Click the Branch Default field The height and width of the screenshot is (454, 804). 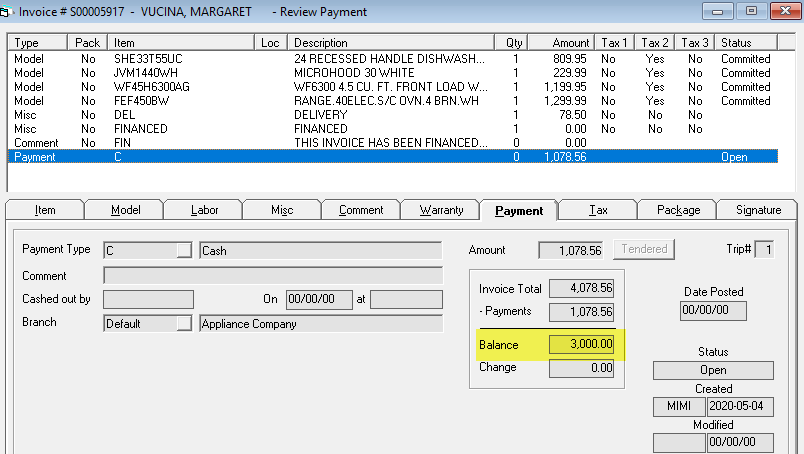[x=140, y=324]
